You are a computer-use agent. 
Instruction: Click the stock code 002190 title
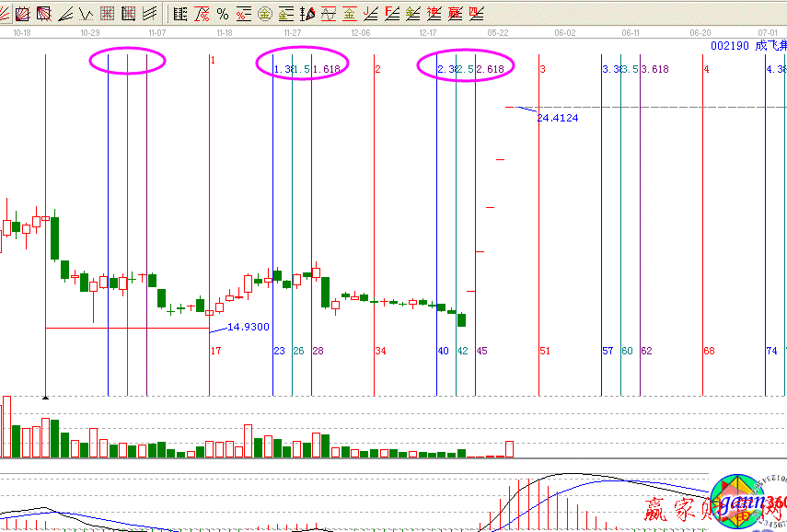(x=730, y=45)
